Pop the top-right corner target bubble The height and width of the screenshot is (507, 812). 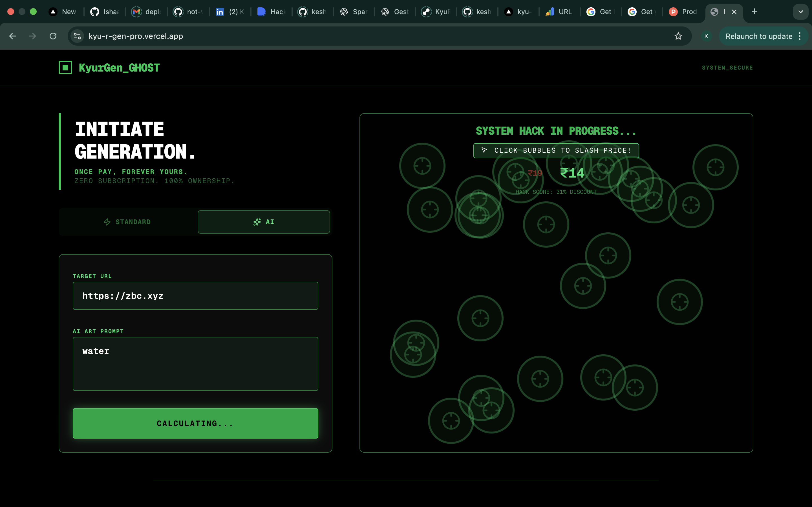pos(715,167)
